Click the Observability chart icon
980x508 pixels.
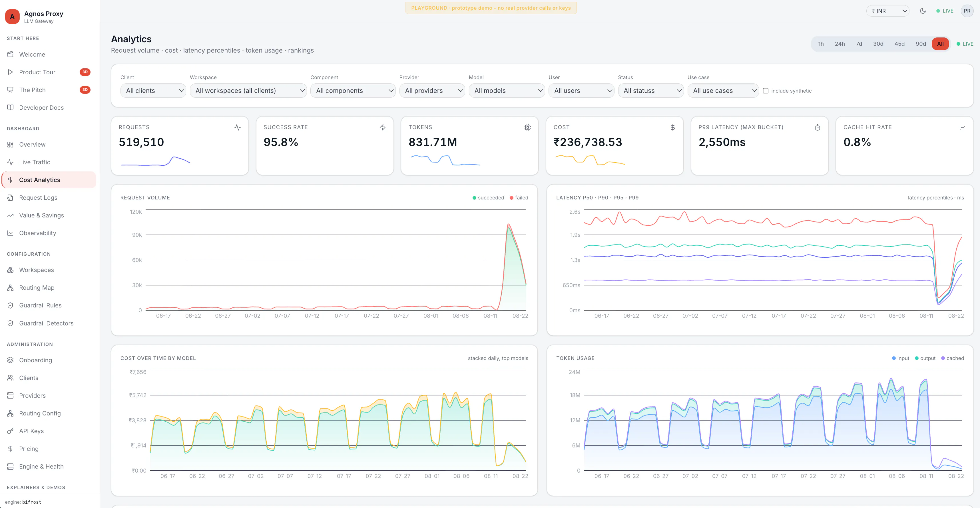click(10, 233)
